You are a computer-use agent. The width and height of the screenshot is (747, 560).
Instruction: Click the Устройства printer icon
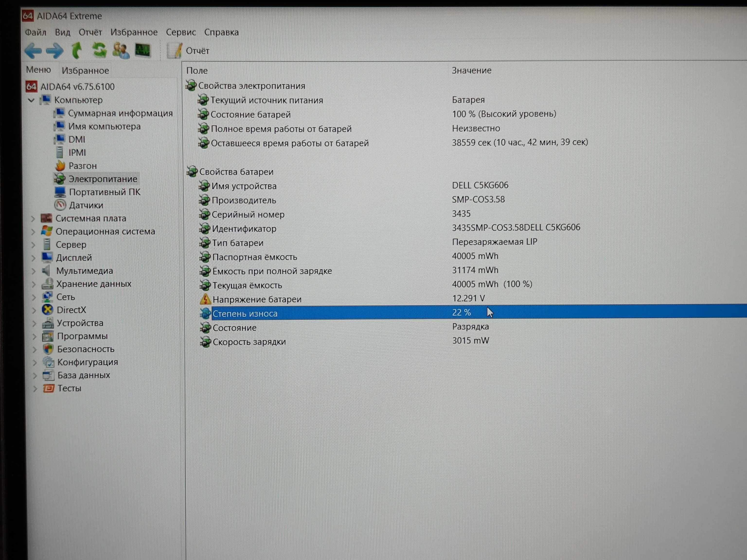point(48,323)
